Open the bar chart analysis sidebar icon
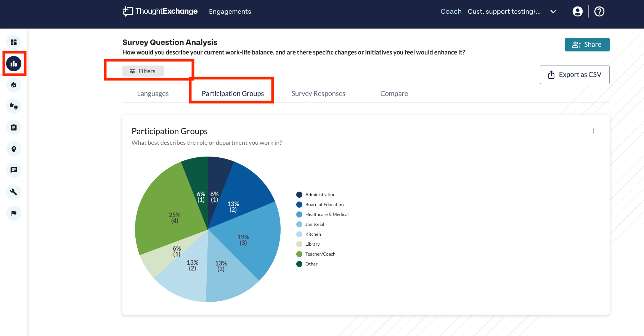This screenshot has width=644, height=336. click(14, 64)
